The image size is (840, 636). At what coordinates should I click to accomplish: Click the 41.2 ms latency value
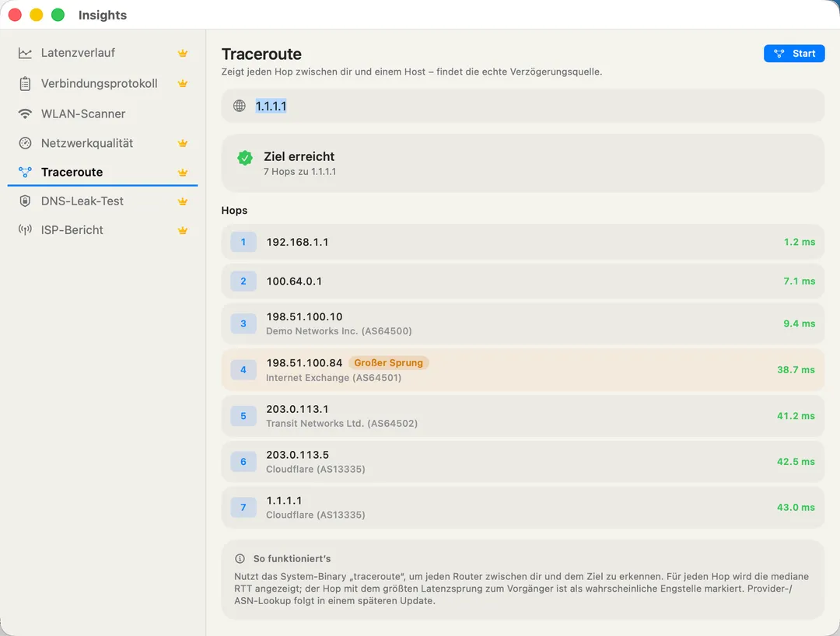(x=796, y=416)
